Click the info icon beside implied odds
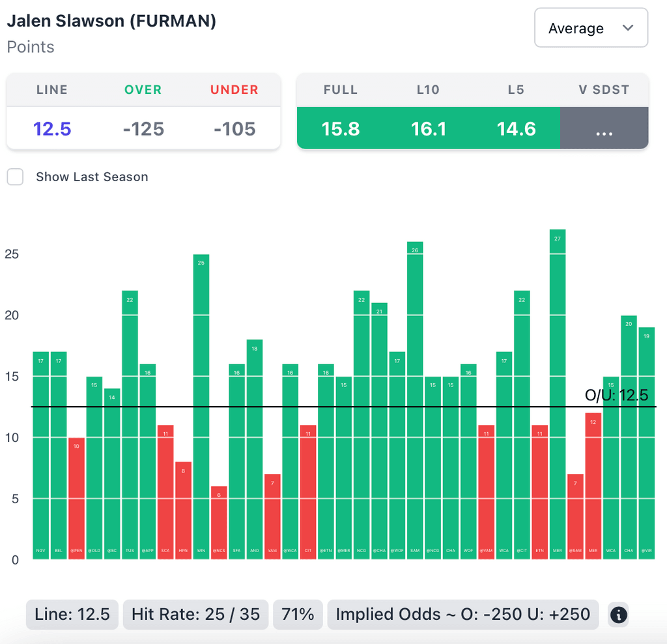 point(618,615)
